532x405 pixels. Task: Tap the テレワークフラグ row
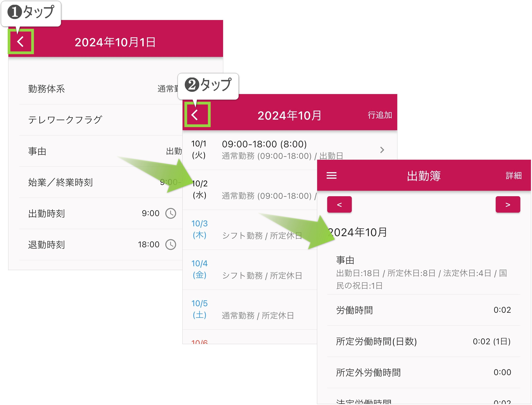coord(96,120)
